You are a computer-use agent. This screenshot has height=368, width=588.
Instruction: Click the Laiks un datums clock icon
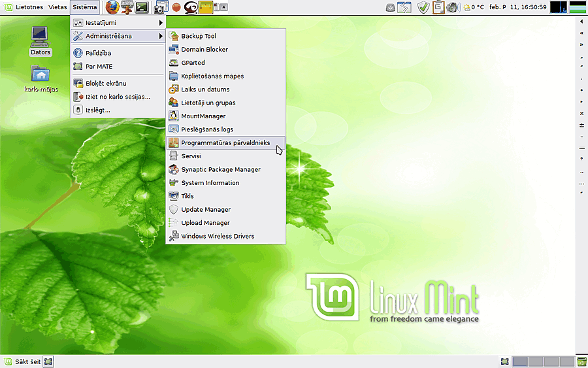(174, 90)
